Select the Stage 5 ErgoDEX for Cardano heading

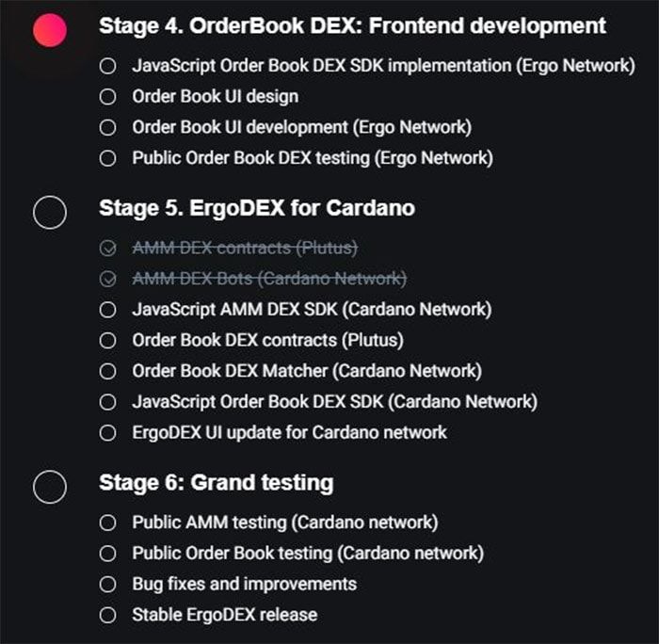257,208
